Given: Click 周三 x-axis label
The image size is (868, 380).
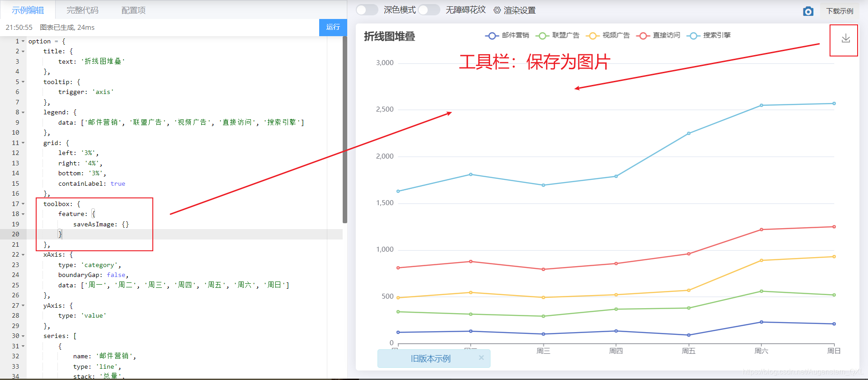Looking at the screenshot, I should (543, 351).
